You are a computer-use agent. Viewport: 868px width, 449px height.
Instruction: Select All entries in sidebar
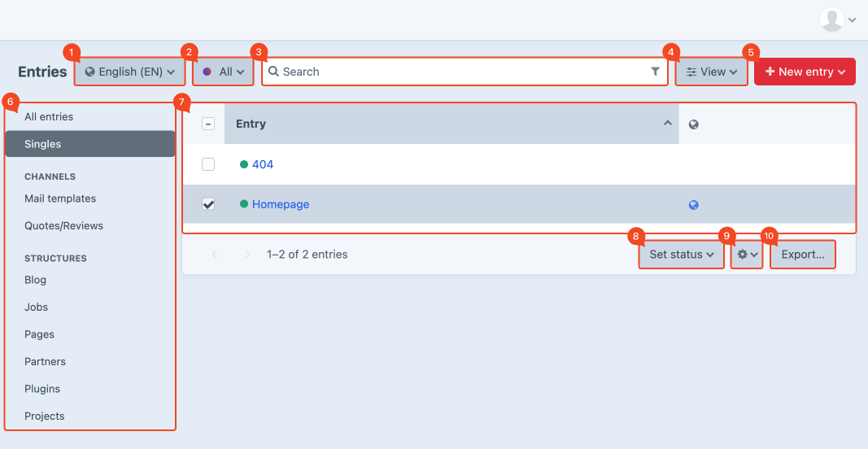tap(49, 116)
